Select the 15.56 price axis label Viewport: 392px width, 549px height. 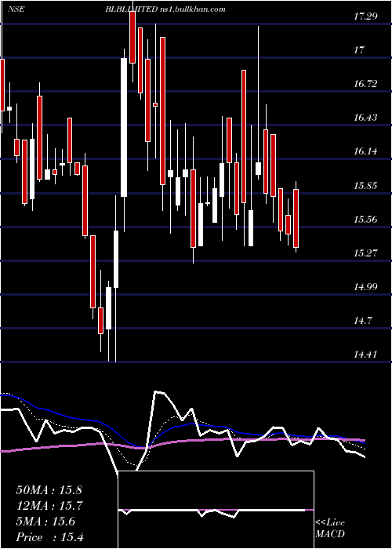coord(365,219)
